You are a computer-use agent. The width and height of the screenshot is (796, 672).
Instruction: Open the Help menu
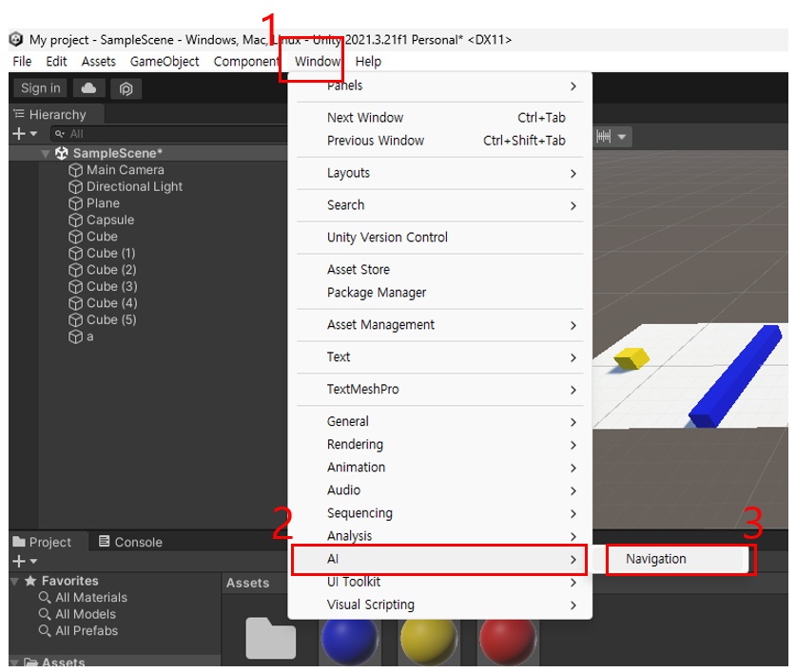click(x=368, y=62)
